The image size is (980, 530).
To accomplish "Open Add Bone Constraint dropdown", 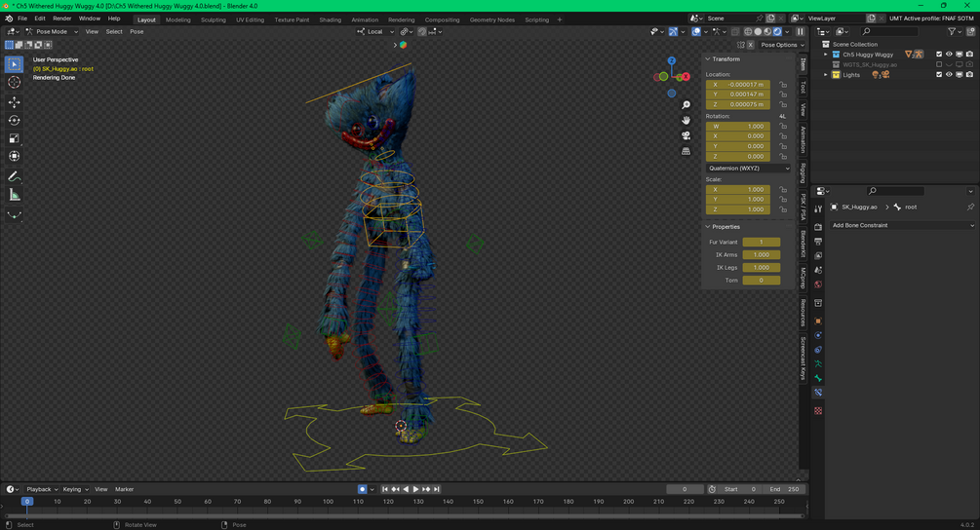I will coord(902,225).
